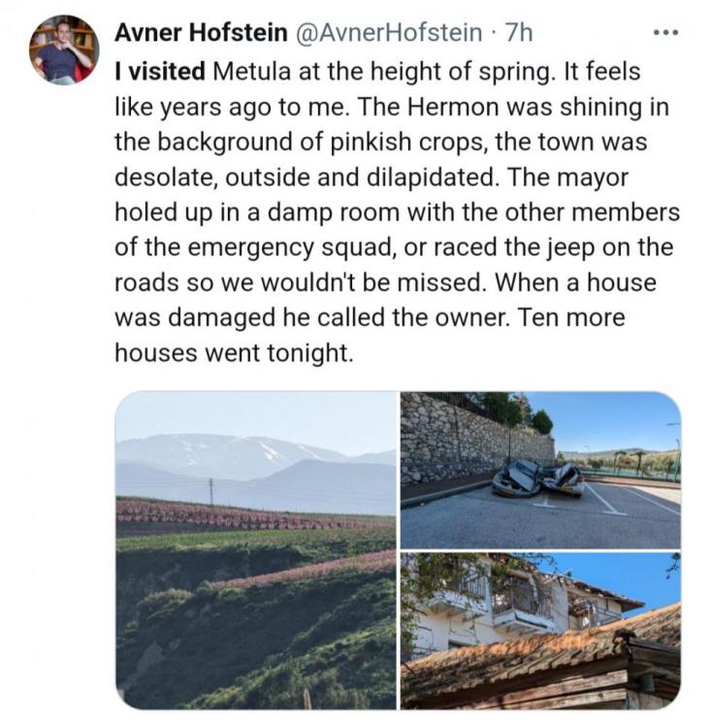Select the broken balcony railing in the photo
Screen dimensions: 711x728
(x=520, y=599)
